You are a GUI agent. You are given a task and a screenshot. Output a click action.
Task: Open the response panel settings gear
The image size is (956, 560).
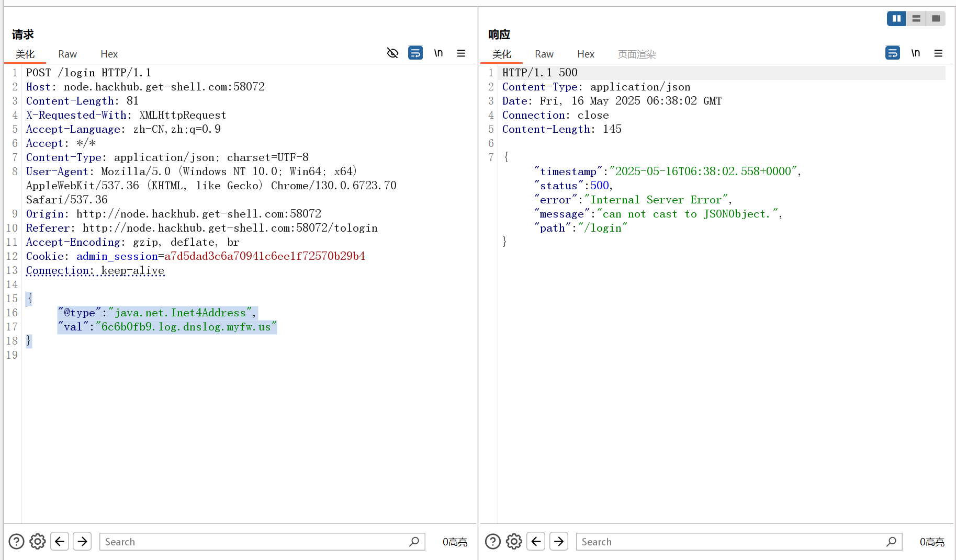(x=513, y=541)
